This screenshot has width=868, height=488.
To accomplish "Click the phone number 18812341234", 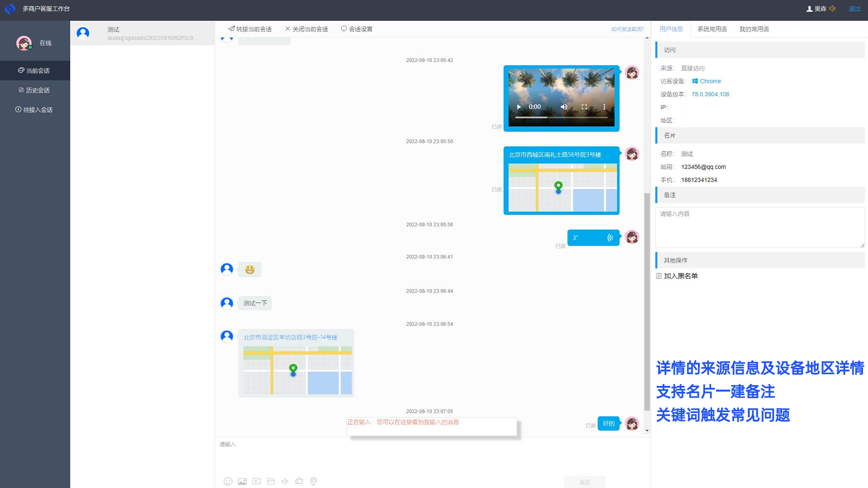I will pyautogui.click(x=699, y=180).
